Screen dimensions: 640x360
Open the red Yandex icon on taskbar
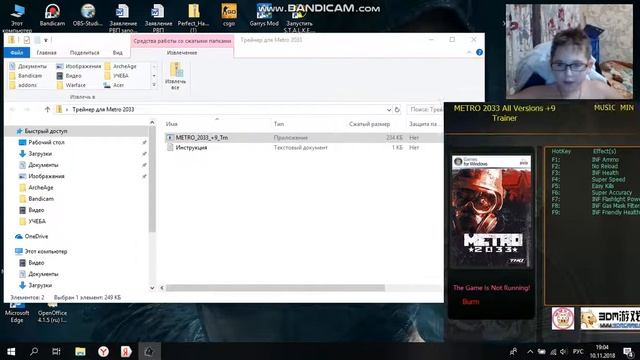(x=126, y=351)
